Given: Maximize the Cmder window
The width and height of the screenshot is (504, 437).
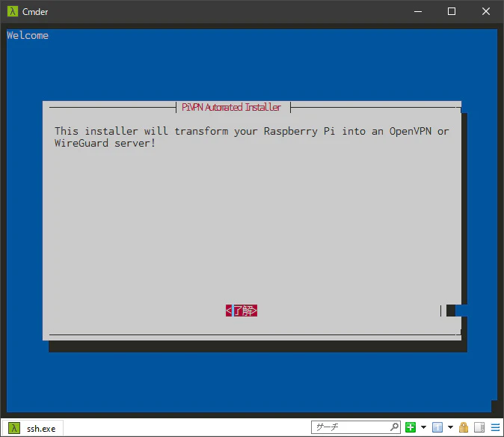Looking at the screenshot, I should [452, 11].
